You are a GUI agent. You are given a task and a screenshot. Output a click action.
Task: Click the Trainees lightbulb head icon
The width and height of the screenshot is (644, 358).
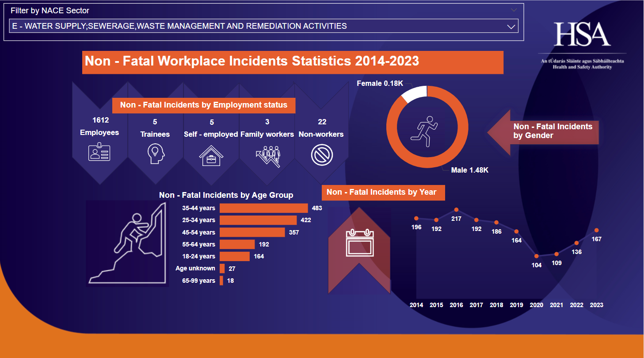(x=155, y=154)
